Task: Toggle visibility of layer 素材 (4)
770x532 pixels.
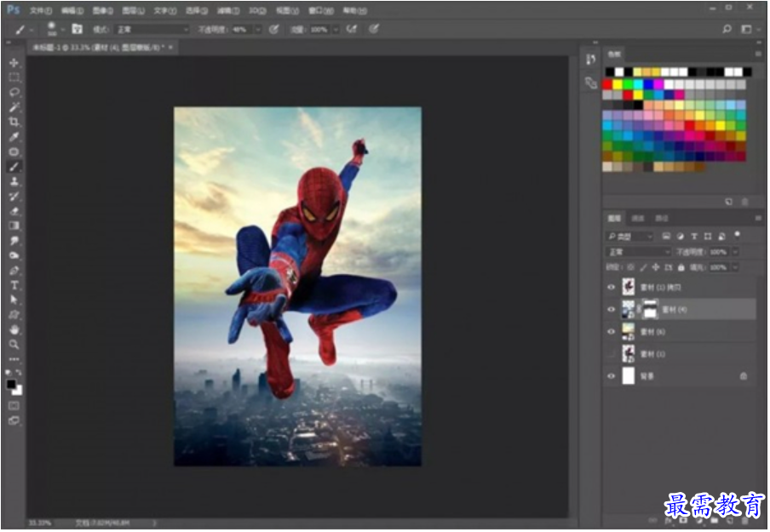Action: tap(612, 310)
